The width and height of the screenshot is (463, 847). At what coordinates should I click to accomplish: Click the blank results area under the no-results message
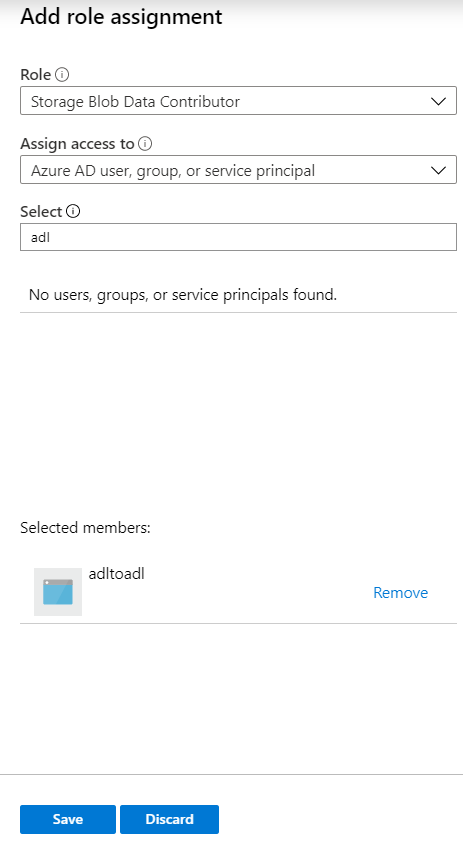pos(238,411)
